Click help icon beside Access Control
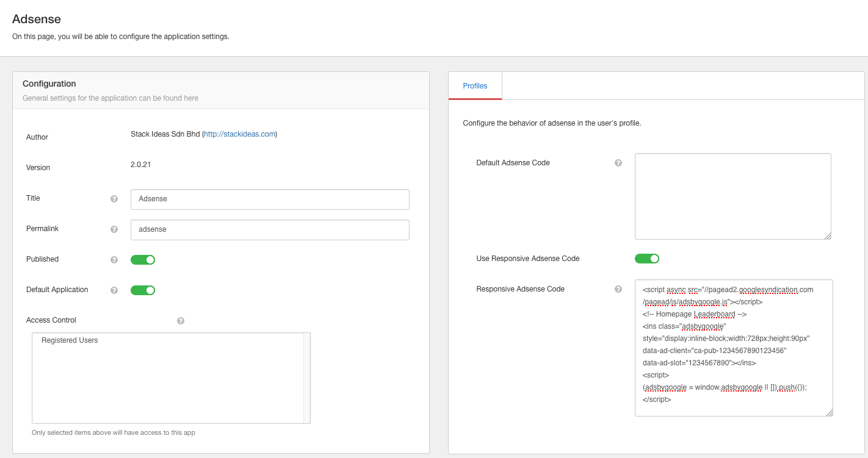Screen dimensions: 868x458 [181, 321]
